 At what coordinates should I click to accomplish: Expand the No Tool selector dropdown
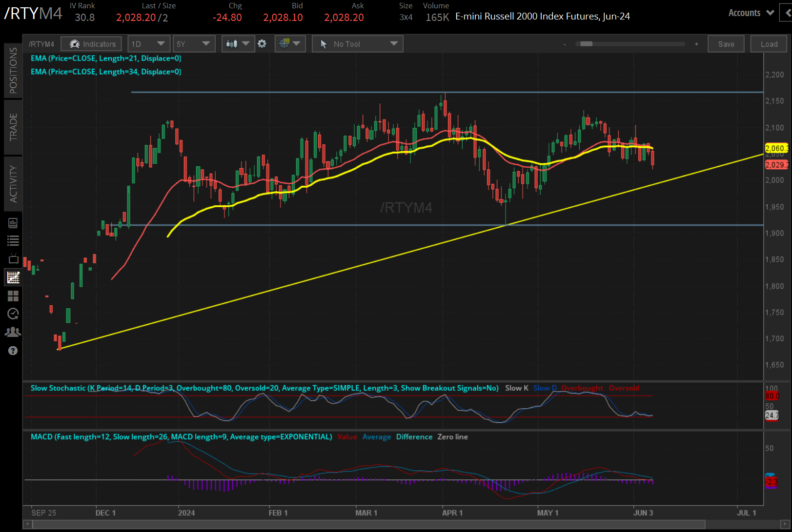coord(357,43)
